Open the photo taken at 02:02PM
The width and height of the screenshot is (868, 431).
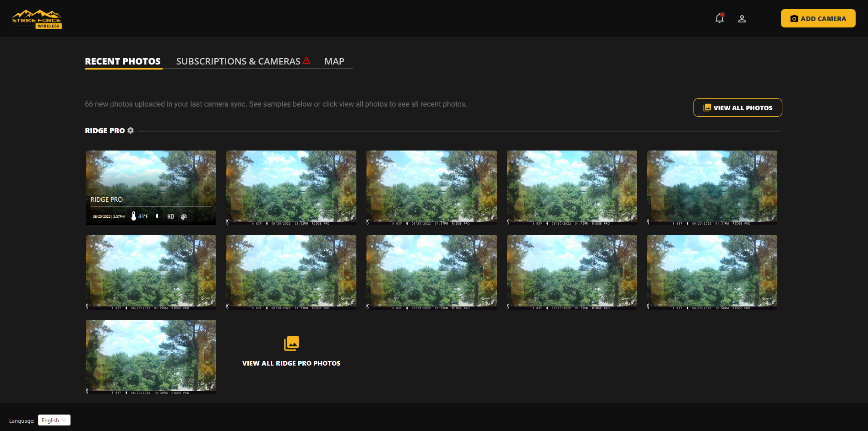coord(291,187)
